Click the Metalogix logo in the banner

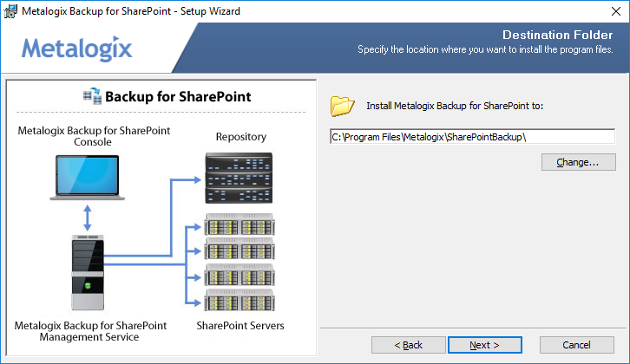[77, 48]
